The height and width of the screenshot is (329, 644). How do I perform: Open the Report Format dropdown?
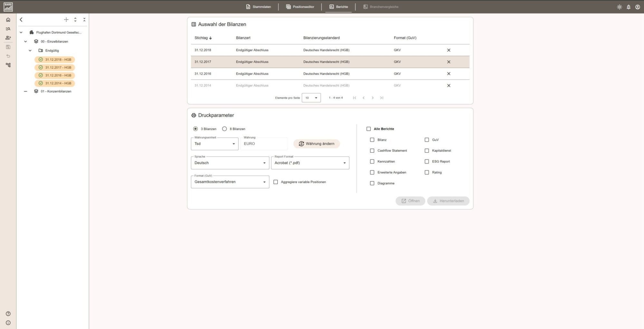pos(310,163)
